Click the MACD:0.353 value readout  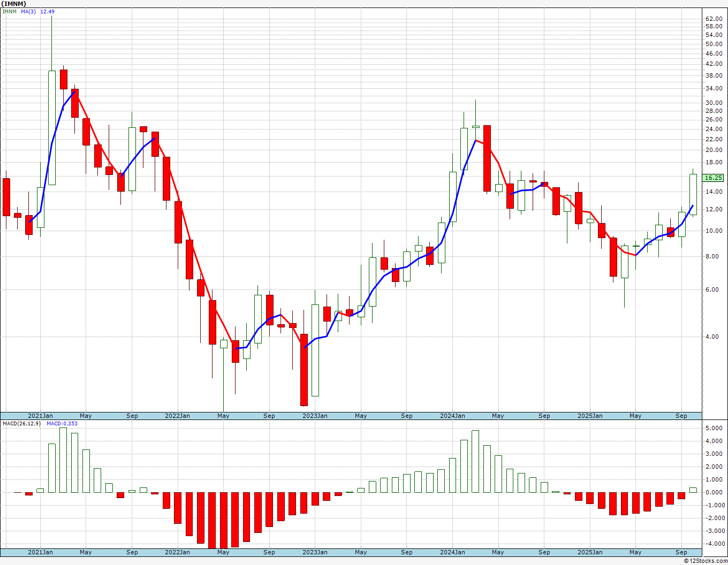click(x=62, y=424)
